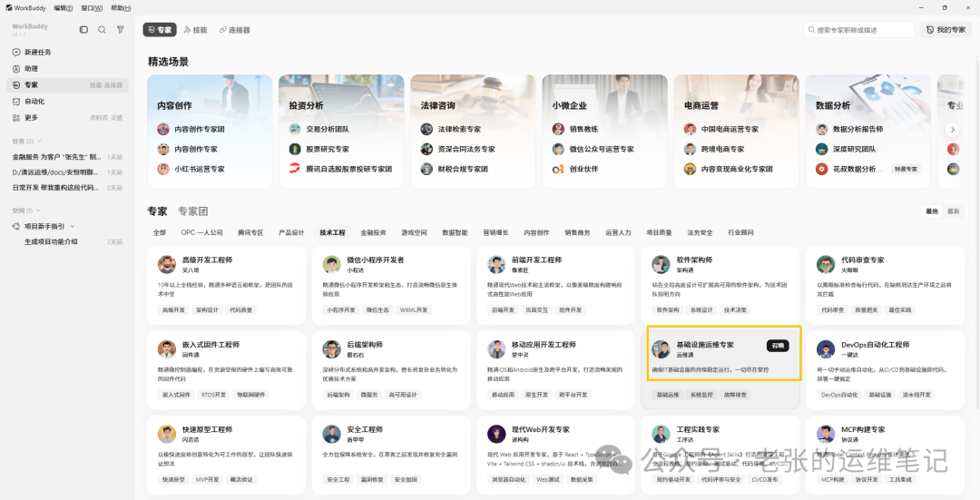Click avatar of 法律检索专家
The image size is (980, 500).
pyautogui.click(x=426, y=130)
